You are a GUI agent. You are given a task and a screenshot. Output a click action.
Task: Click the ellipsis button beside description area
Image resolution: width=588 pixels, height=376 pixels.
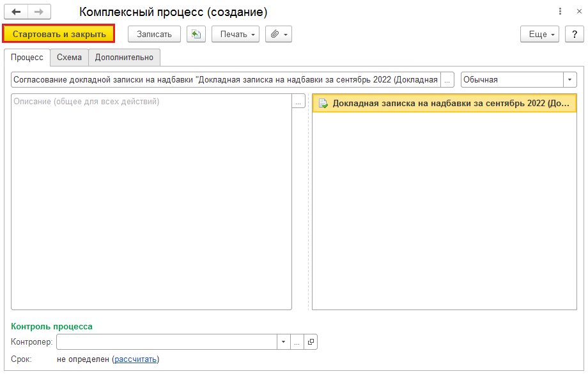pyautogui.click(x=298, y=101)
